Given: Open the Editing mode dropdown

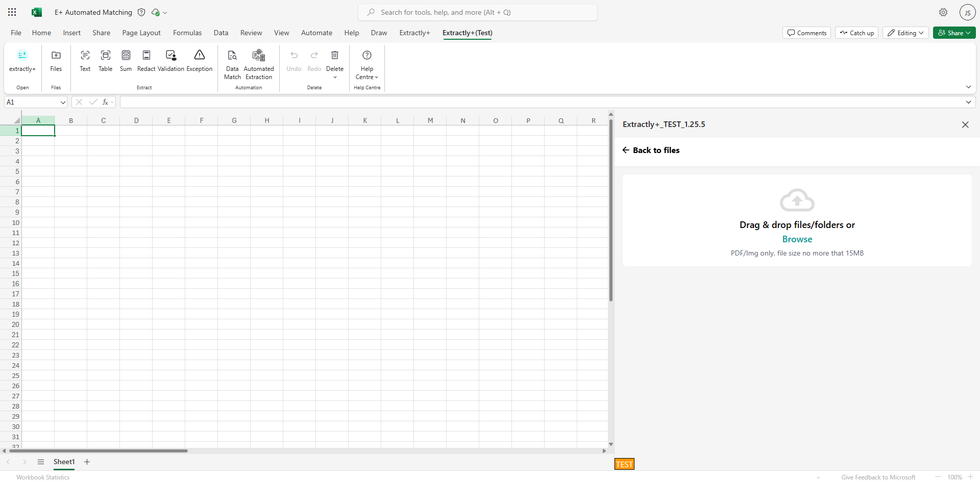Looking at the screenshot, I should click(905, 33).
